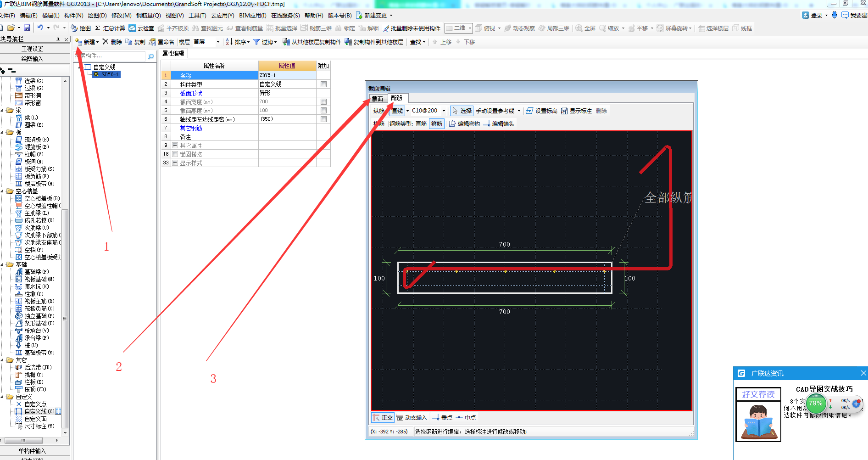Click 重命名 rename icon

152,42
